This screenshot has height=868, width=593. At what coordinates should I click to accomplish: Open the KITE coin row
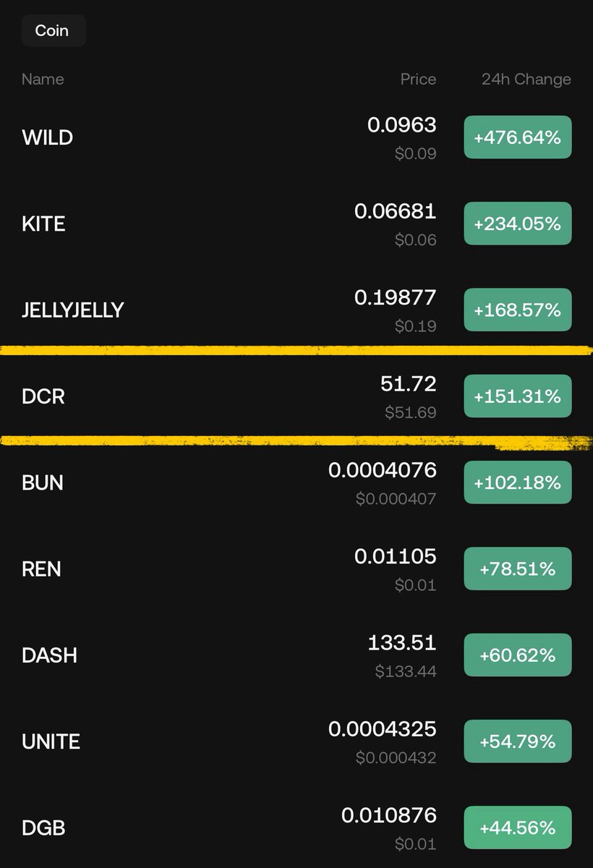[44, 224]
